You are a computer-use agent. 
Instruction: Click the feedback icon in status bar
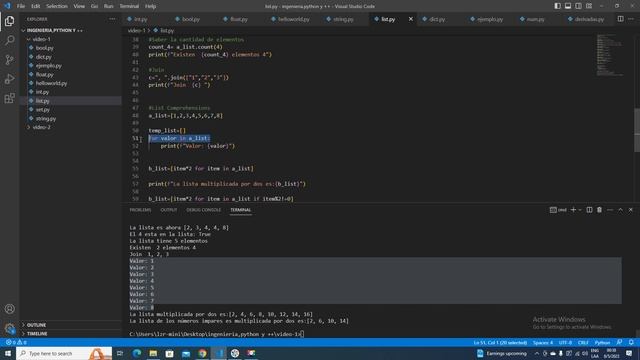[x=620, y=342]
